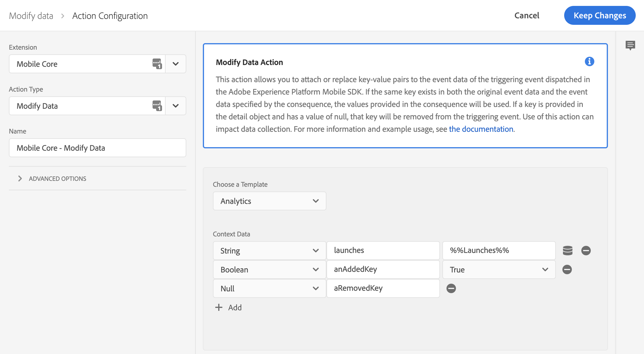Screen dimensions: 644x354
Task: Click the Modify Data Action heading
Action: pyautogui.click(x=249, y=62)
